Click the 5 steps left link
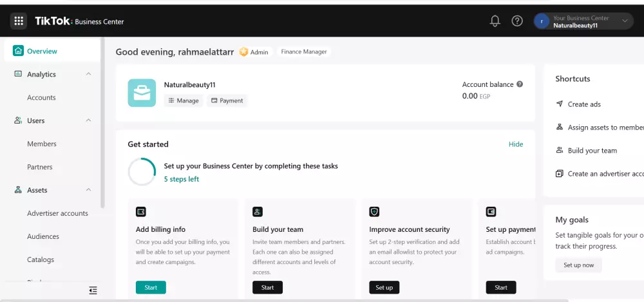 pos(182,179)
